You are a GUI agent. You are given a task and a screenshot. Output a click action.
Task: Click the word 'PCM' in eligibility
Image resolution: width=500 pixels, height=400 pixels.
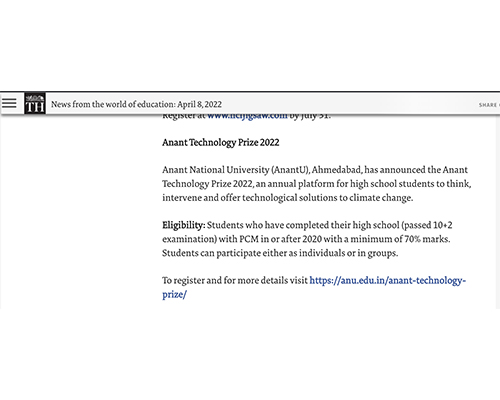(x=249, y=239)
